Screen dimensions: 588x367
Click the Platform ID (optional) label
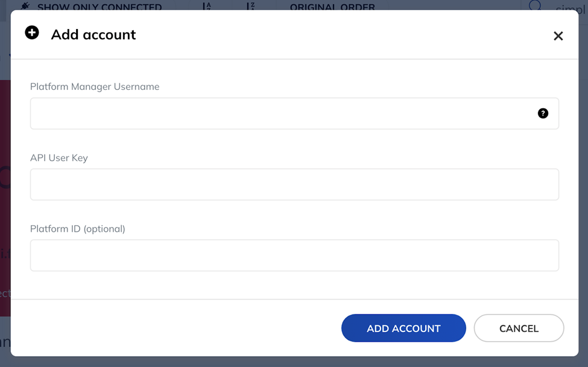78,229
